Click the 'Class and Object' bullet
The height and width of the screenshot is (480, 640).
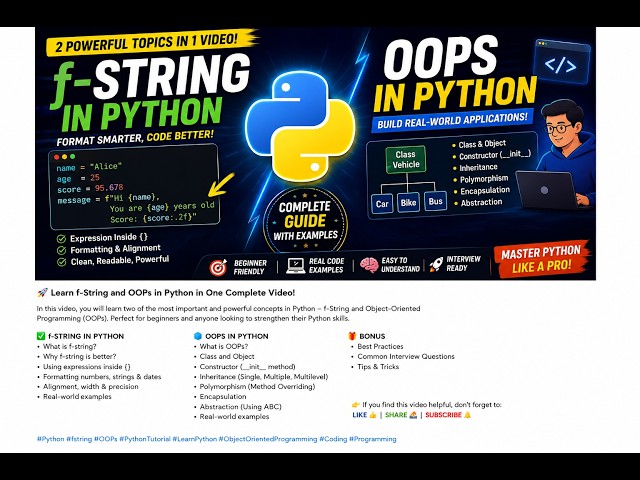pos(227,356)
